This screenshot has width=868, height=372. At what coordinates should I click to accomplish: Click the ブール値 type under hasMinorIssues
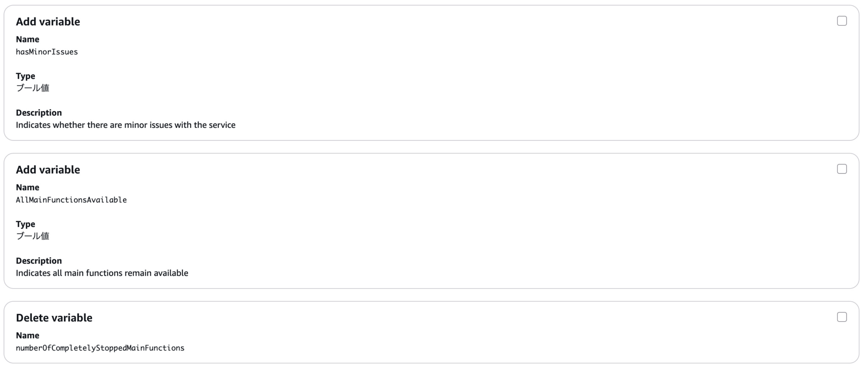(33, 88)
